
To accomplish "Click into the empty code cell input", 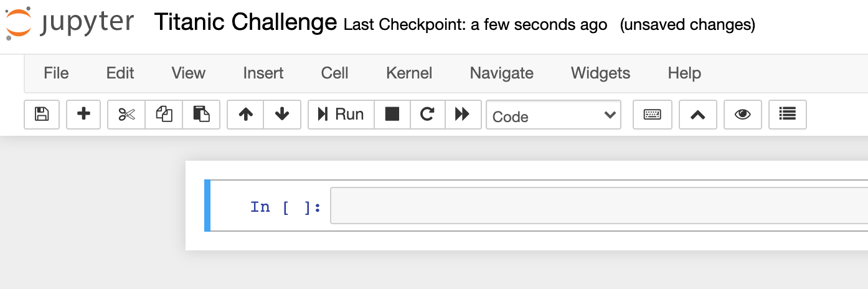I will (x=598, y=206).
